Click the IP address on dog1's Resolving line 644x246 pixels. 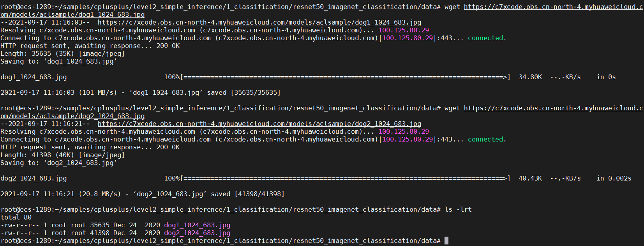[404, 30]
